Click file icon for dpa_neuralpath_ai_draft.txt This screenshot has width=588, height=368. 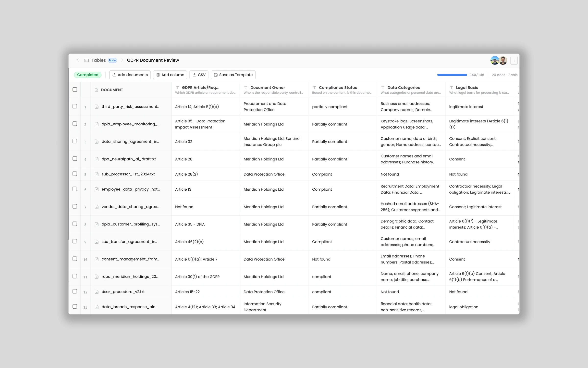[x=97, y=159]
